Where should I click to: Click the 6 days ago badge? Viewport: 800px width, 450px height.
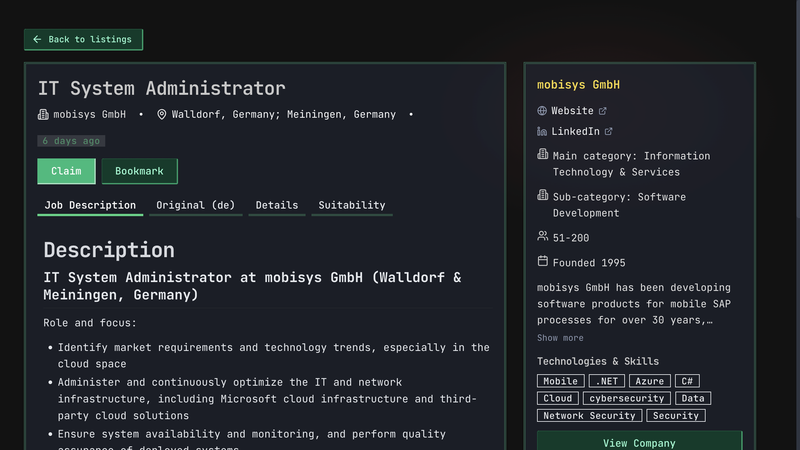coord(71,141)
